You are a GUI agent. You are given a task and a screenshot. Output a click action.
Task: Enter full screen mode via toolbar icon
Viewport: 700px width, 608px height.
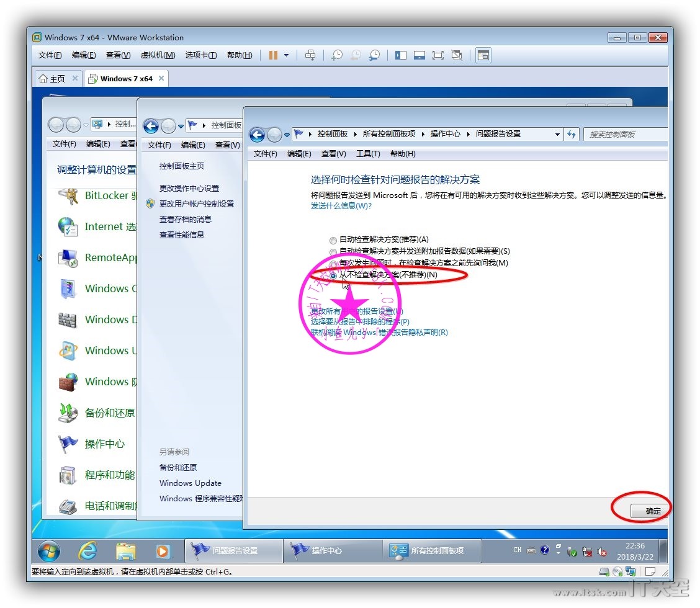click(438, 55)
